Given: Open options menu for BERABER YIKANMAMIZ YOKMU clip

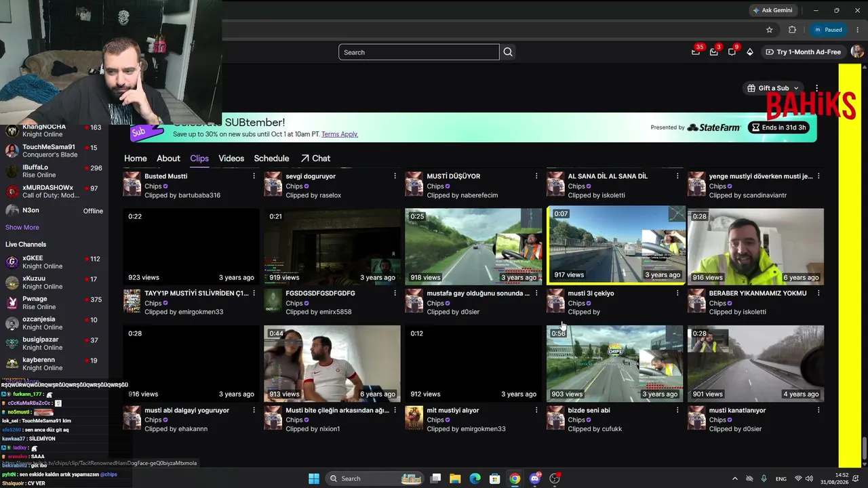Looking at the screenshot, I should 818,293.
